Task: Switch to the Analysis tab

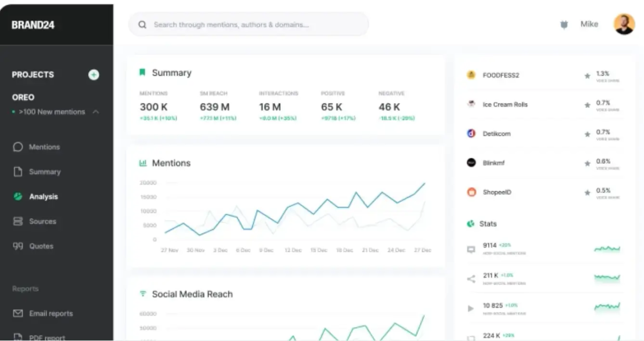Action: (43, 197)
